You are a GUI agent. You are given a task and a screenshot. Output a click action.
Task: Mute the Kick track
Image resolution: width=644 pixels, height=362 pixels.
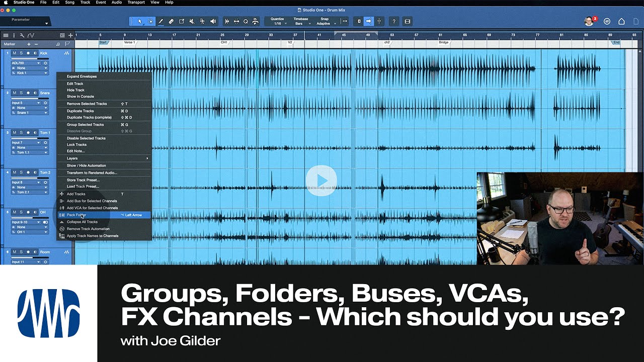pyautogui.click(x=15, y=53)
